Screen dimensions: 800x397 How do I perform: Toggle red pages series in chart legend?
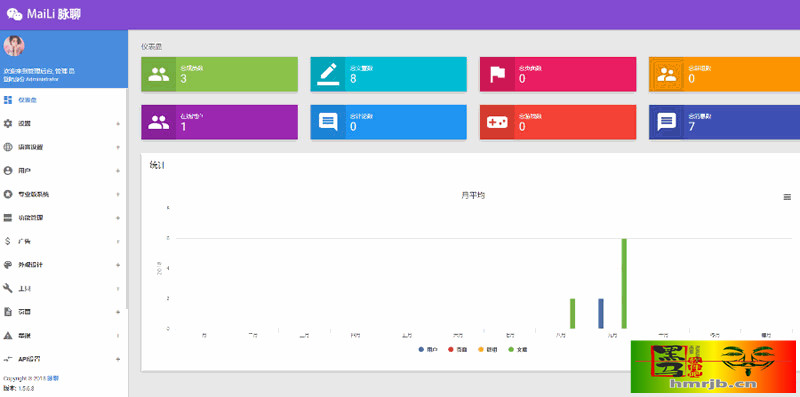coord(457,350)
